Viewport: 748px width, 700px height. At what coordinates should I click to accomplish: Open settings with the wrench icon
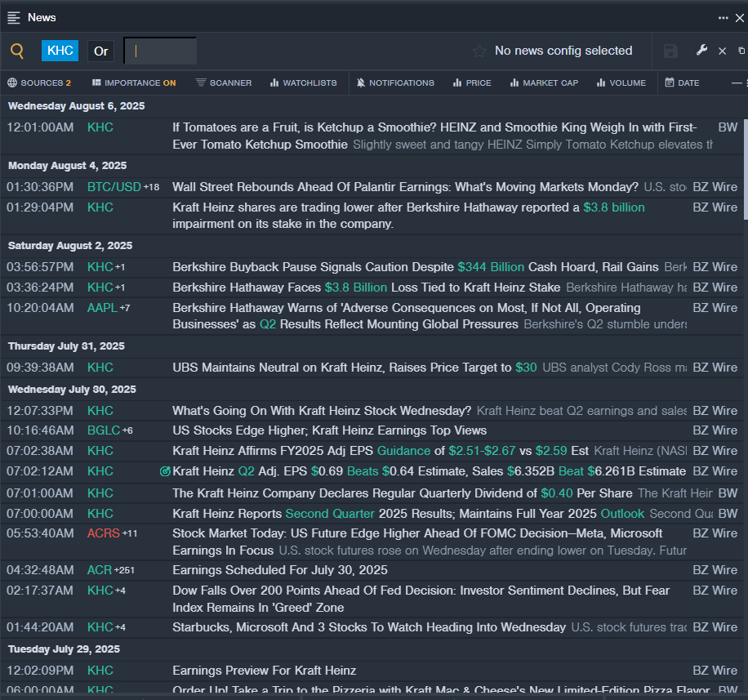701,50
